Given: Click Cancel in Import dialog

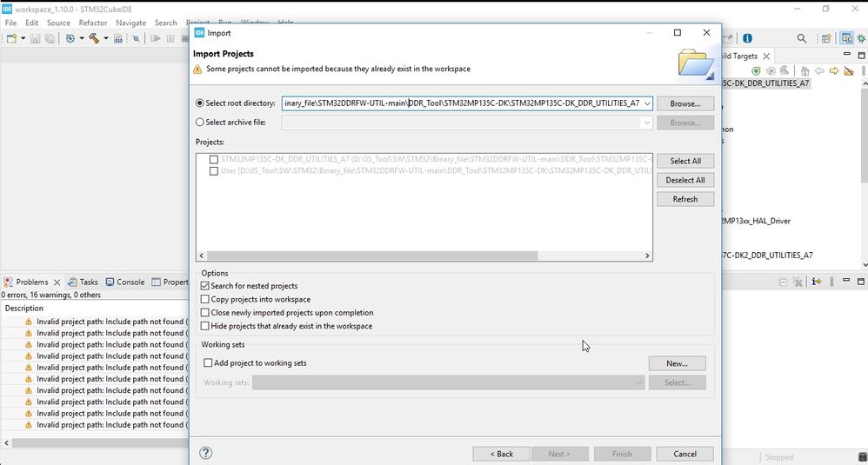Looking at the screenshot, I should 684,454.
